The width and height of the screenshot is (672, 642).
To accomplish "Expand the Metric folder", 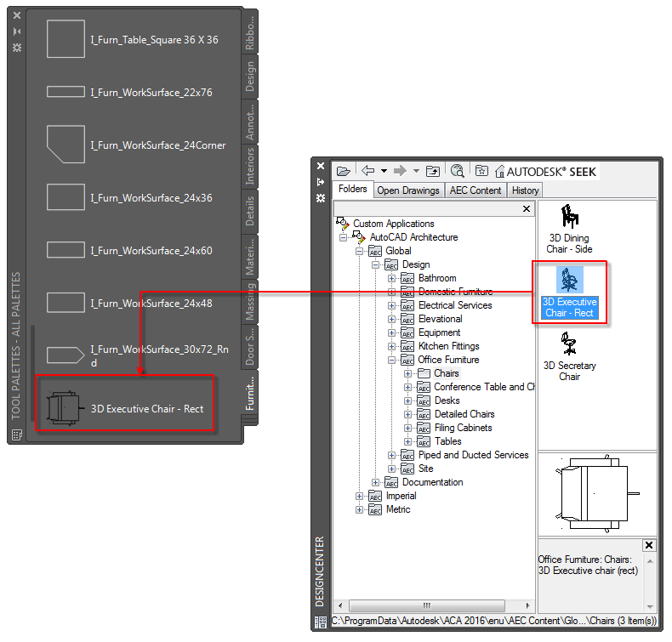I will (359, 509).
